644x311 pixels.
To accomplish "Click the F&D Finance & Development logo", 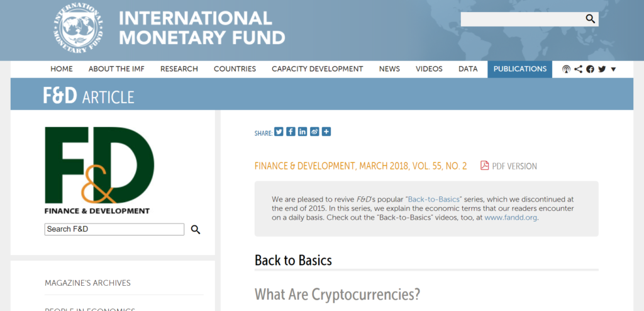I will coord(99,171).
